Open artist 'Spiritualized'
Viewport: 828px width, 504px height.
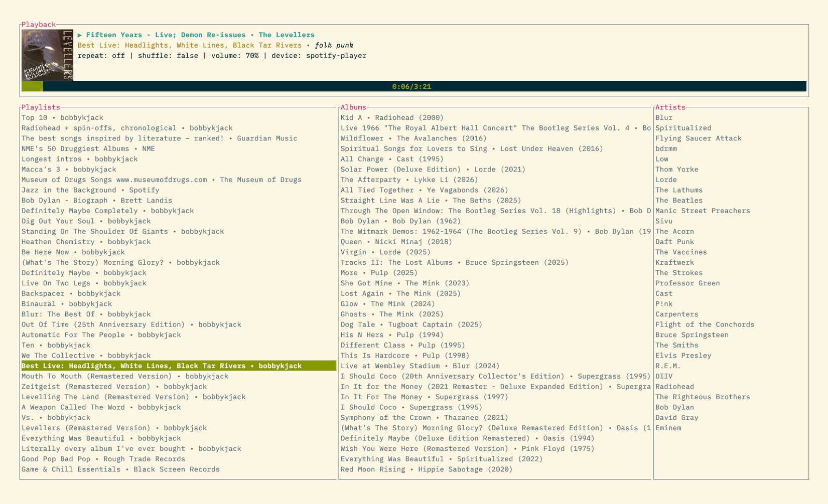tap(683, 128)
